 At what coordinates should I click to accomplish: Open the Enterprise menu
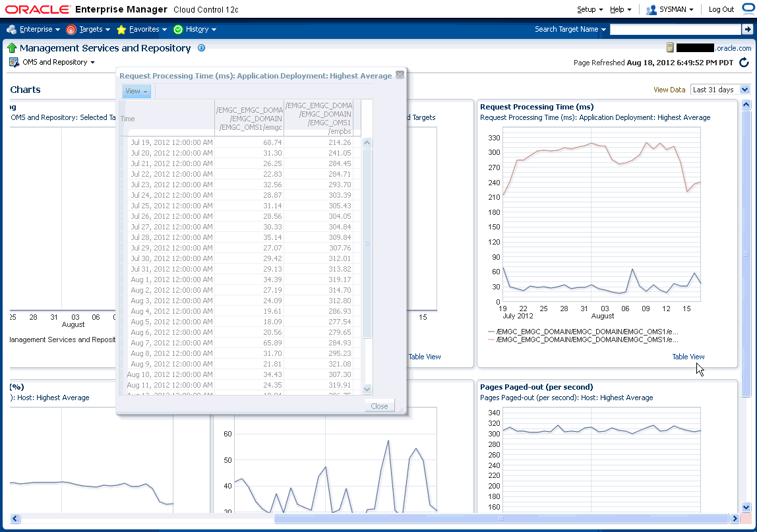40,30
